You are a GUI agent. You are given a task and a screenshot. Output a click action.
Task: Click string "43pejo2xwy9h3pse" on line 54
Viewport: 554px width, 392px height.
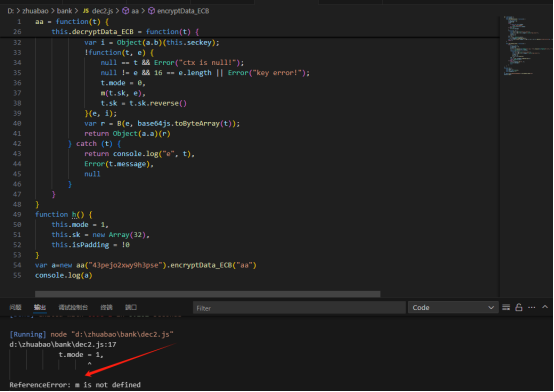pyautogui.click(x=125, y=265)
